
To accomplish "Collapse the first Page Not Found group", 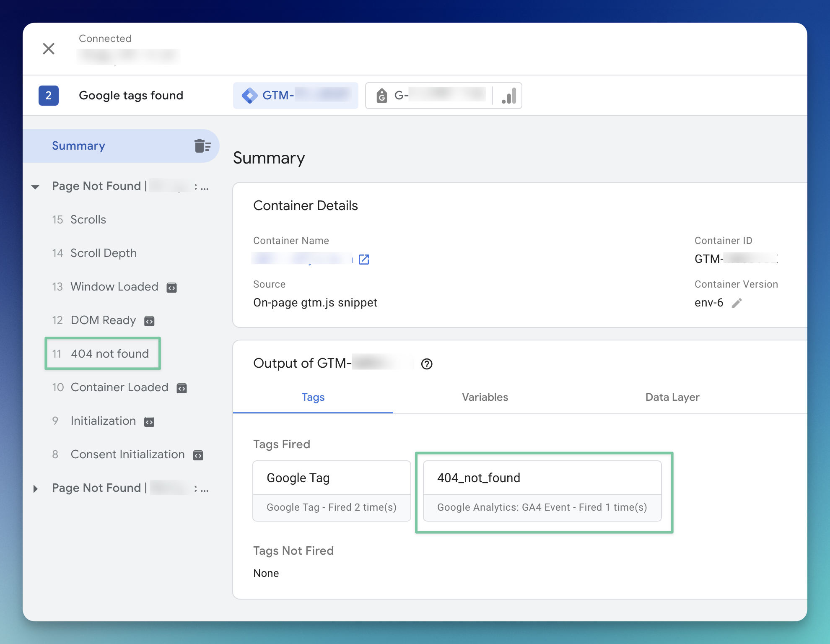I will [x=36, y=187].
